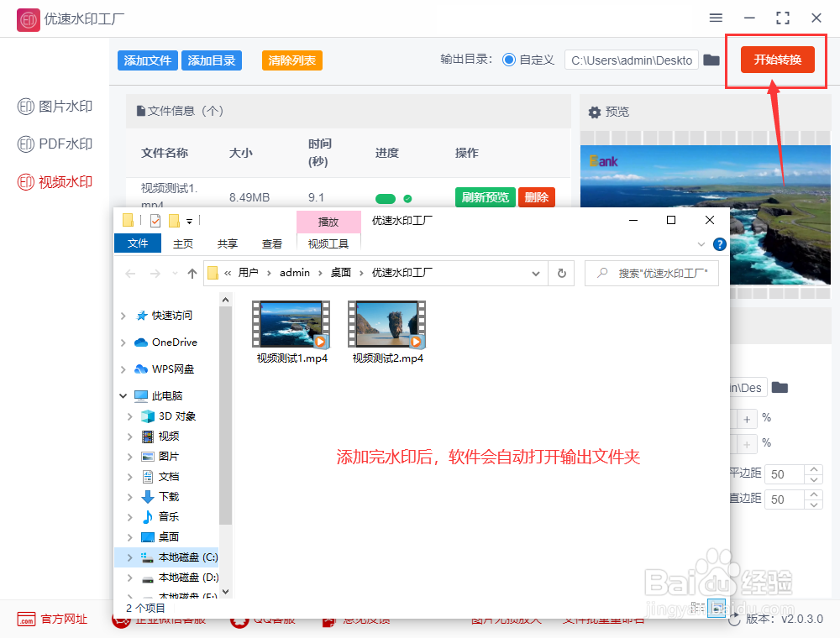
Task: Collapse the 此电脑 tree node
Action: pyautogui.click(x=123, y=396)
